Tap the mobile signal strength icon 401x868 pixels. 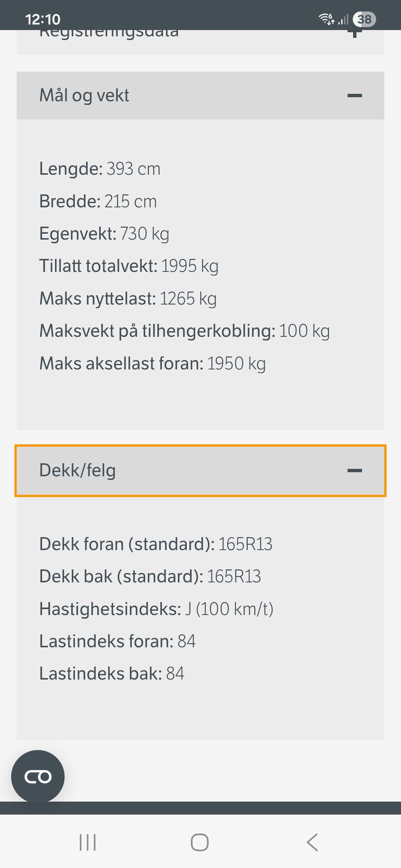343,19
